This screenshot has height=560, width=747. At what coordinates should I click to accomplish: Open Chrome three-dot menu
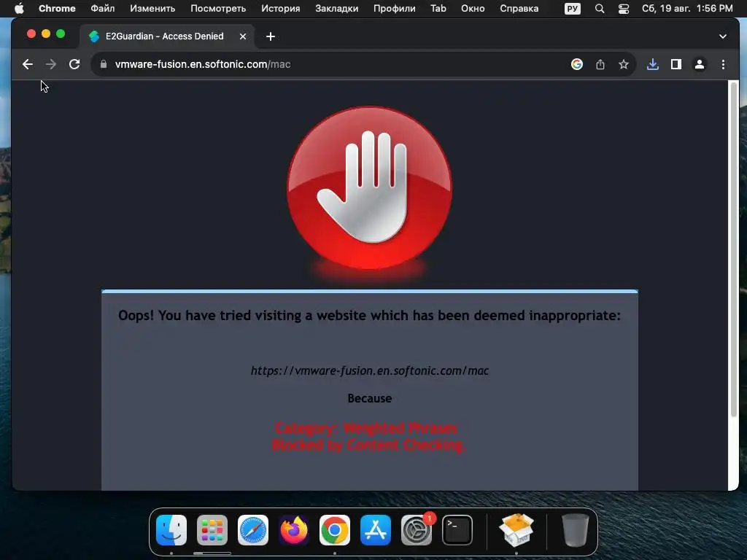click(x=723, y=64)
